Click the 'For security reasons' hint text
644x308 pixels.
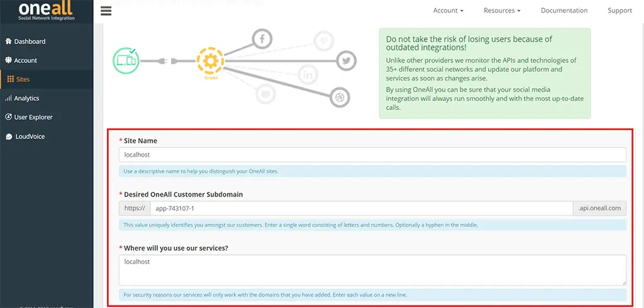(265, 295)
